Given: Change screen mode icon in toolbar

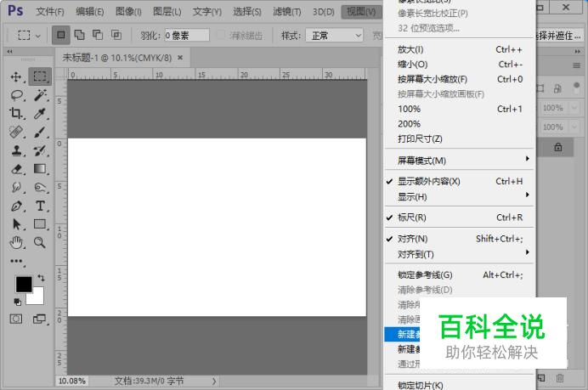Looking at the screenshot, I should click(39, 319).
